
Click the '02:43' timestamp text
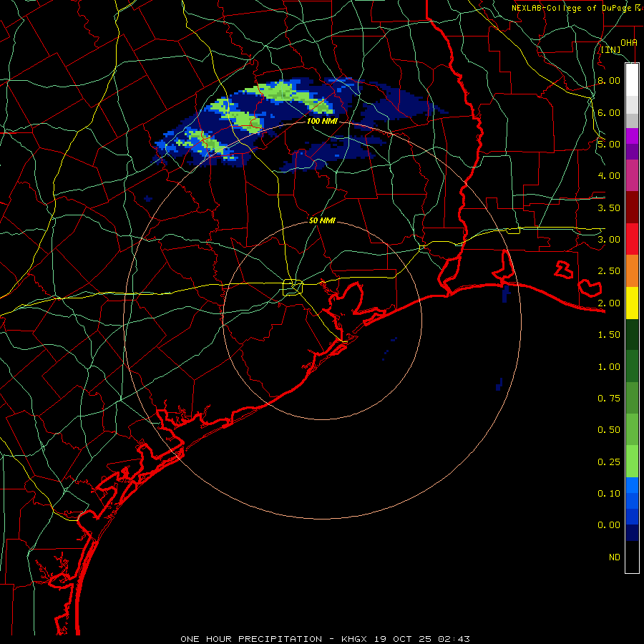(454, 639)
